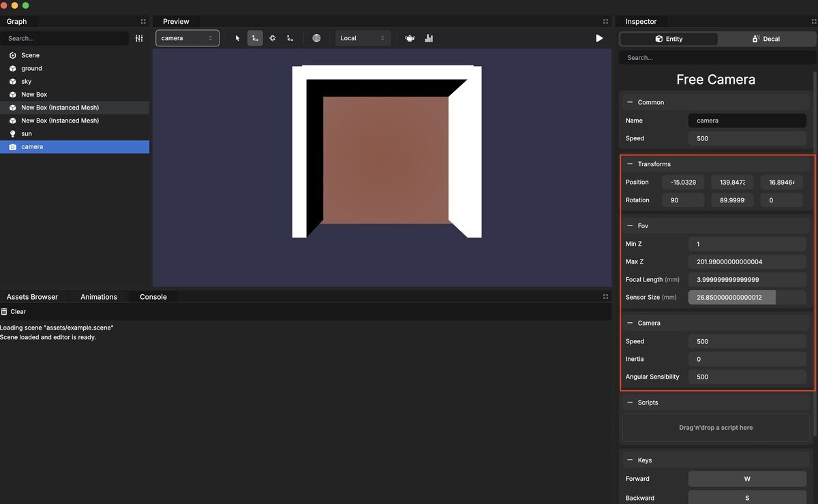Image resolution: width=818 pixels, height=504 pixels.
Task: Maximize the Graph panel
Action: pos(143,22)
